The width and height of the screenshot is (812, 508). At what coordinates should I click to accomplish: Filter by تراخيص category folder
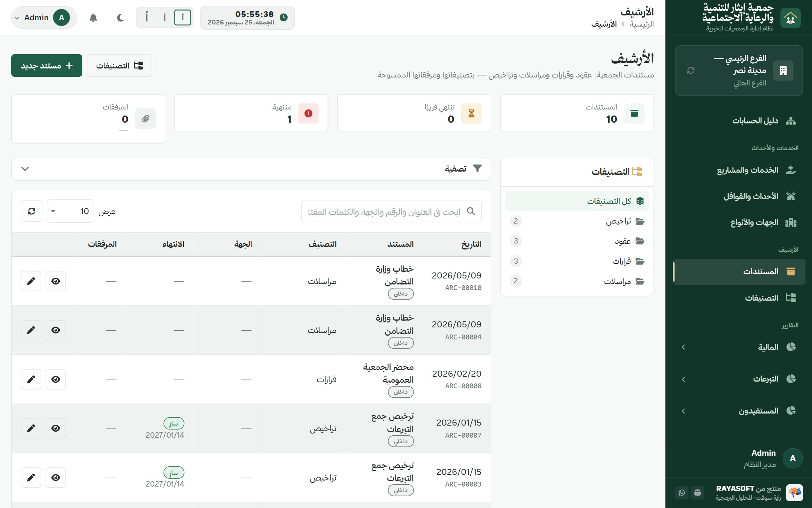pyautogui.click(x=577, y=221)
